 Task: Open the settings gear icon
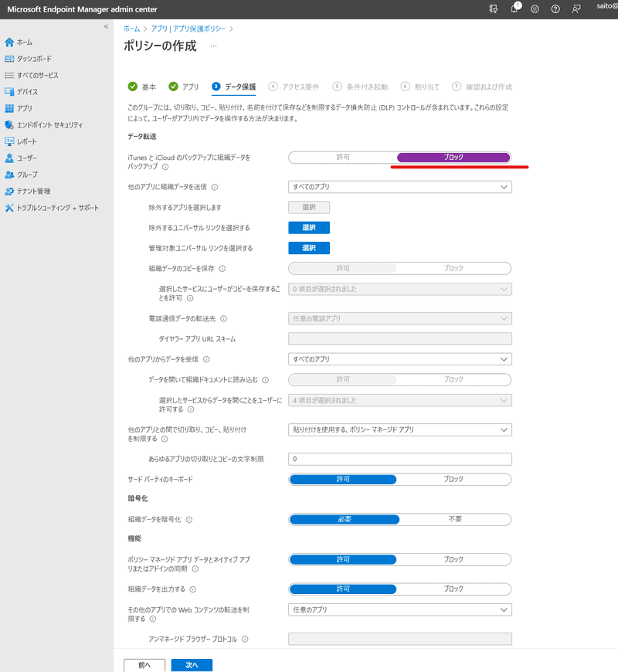coord(535,8)
